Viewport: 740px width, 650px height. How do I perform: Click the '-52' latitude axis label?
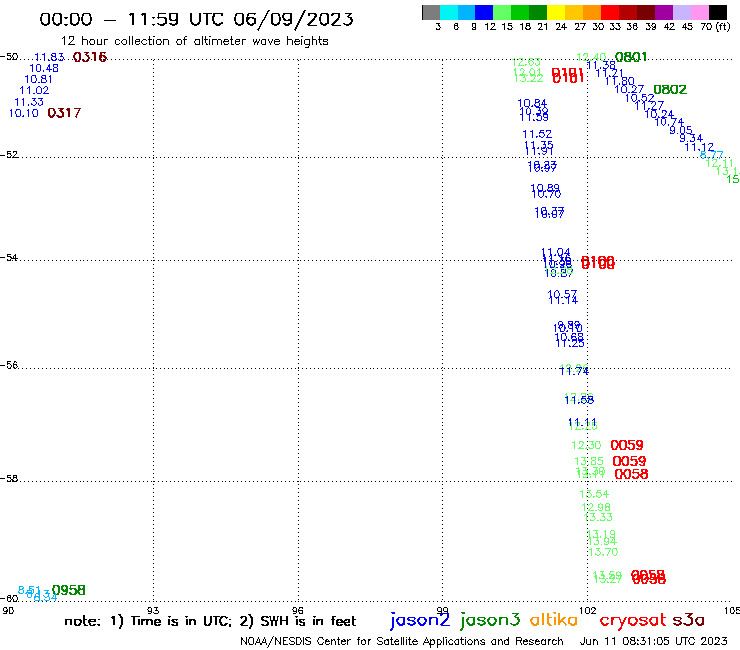point(9,154)
